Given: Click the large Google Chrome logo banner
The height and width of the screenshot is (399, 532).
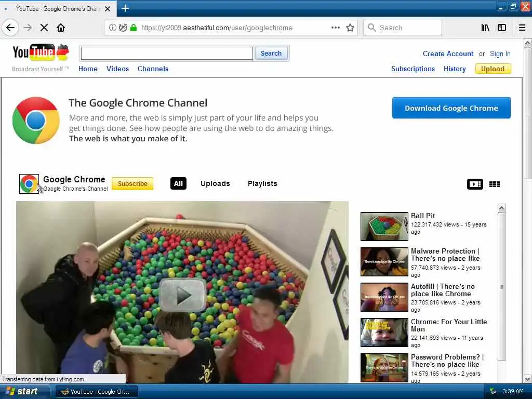Looking at the screenshot, I should pos(36,121).
